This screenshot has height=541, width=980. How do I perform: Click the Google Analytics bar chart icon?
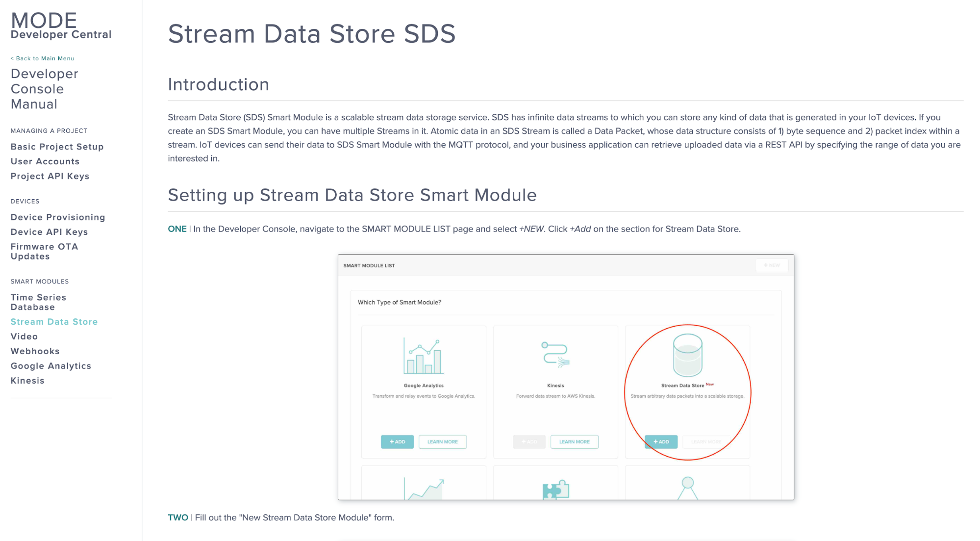(424, 356)
